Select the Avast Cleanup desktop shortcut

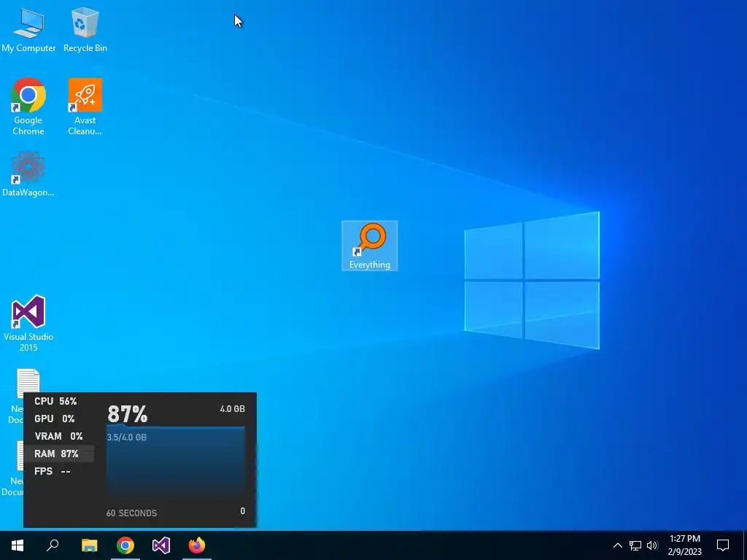coord(85,106)
